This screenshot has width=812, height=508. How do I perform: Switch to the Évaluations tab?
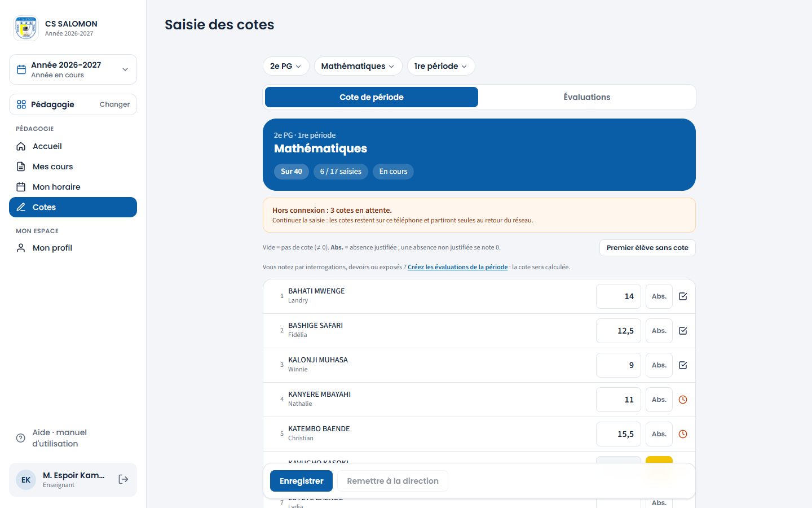(x=587, y=97)
